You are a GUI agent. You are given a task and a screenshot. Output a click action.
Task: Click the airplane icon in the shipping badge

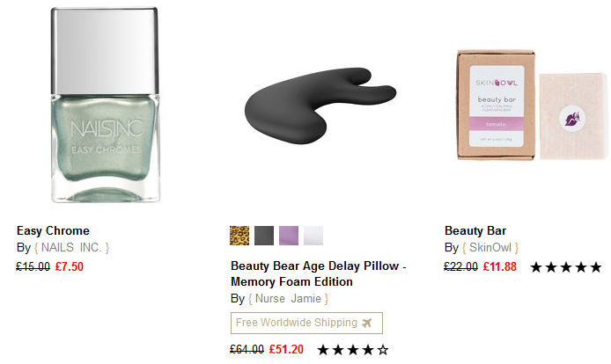pyautogui.click(x=368, y=323)
